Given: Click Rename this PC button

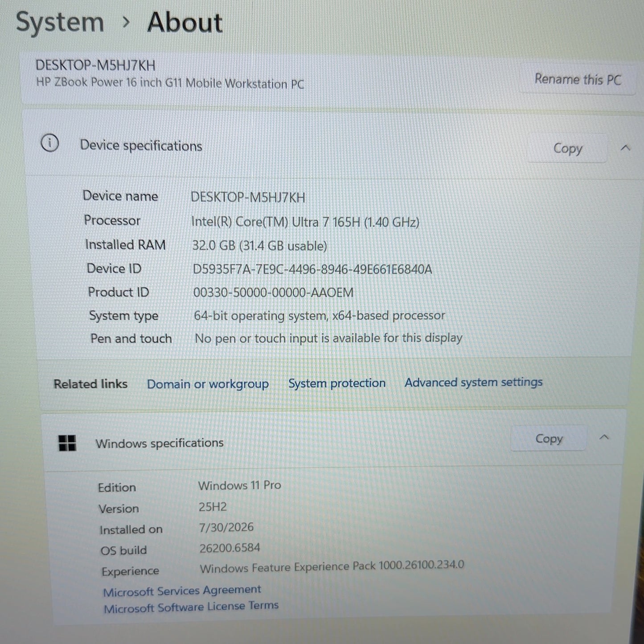Looking at the screenshot, I should (x=578, y=79).
